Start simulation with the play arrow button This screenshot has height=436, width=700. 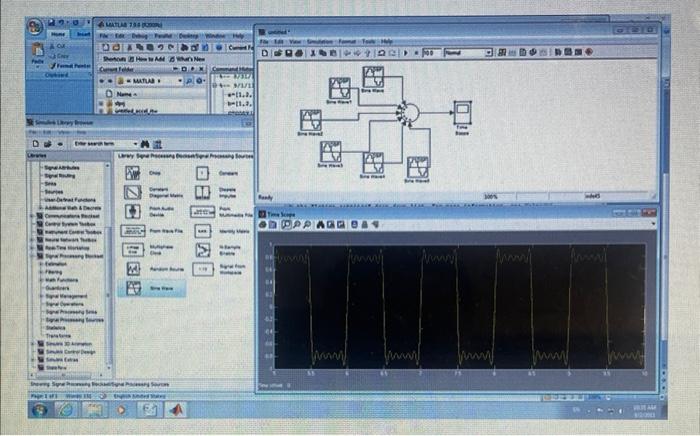[x=406, y=53]
